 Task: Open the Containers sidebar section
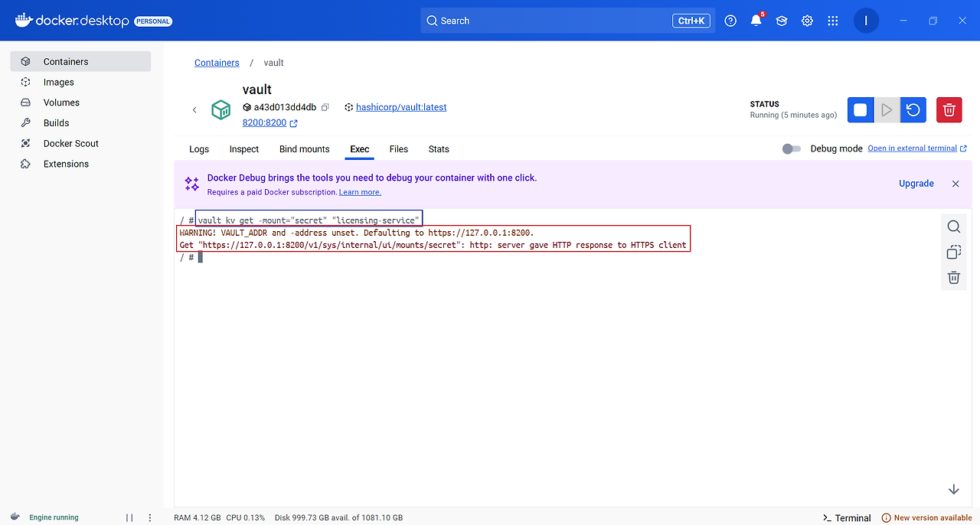80,61
